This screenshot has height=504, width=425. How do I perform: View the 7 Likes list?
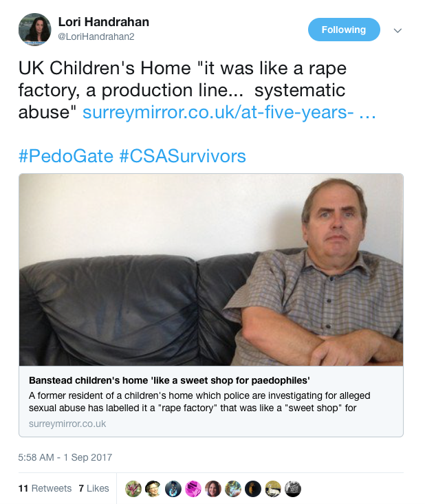[x=94, y=488]
